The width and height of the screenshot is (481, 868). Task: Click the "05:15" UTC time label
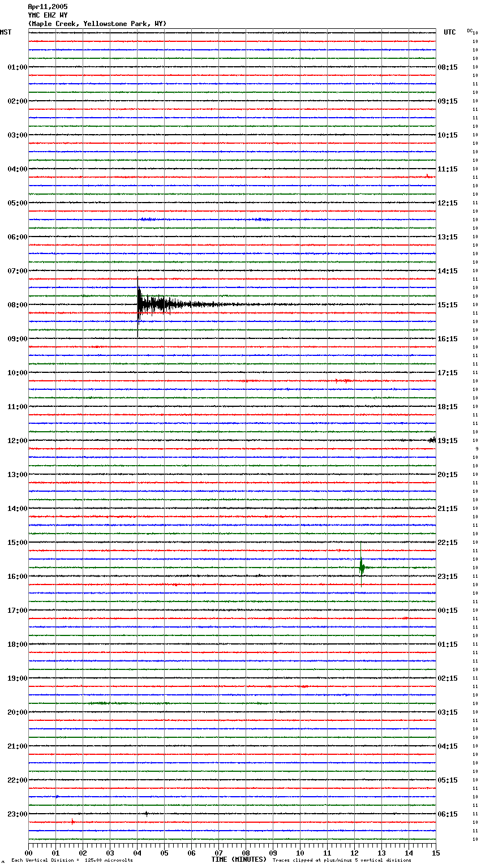(x=448, y=780)
